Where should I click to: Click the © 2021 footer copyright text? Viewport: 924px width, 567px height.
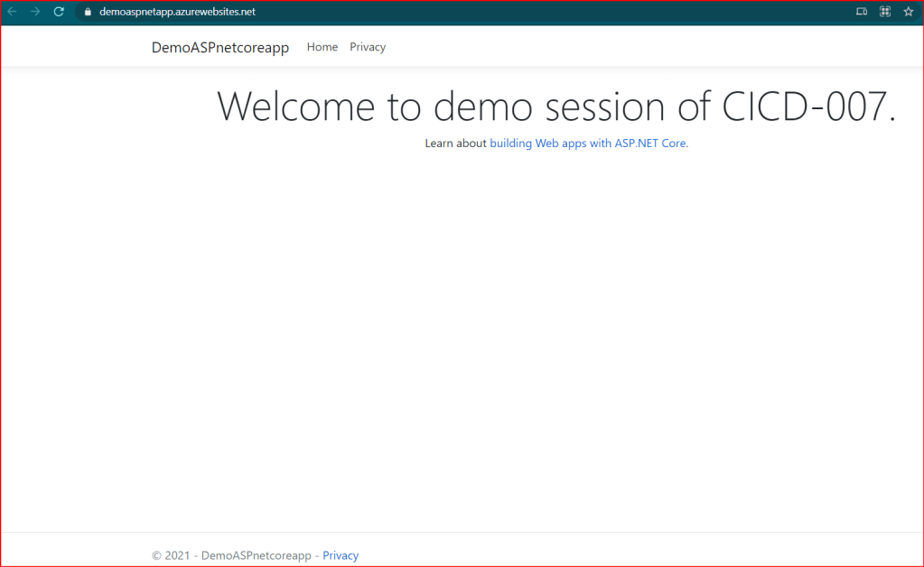171,555
